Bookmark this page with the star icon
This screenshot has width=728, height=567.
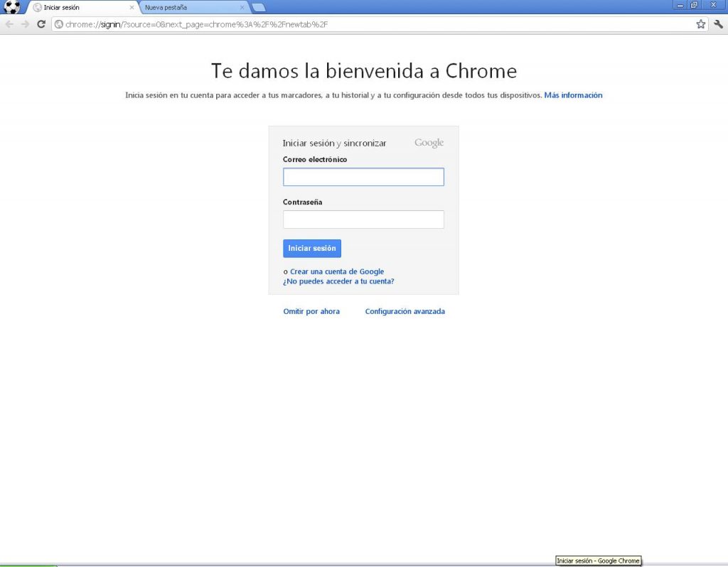[700, 24]
